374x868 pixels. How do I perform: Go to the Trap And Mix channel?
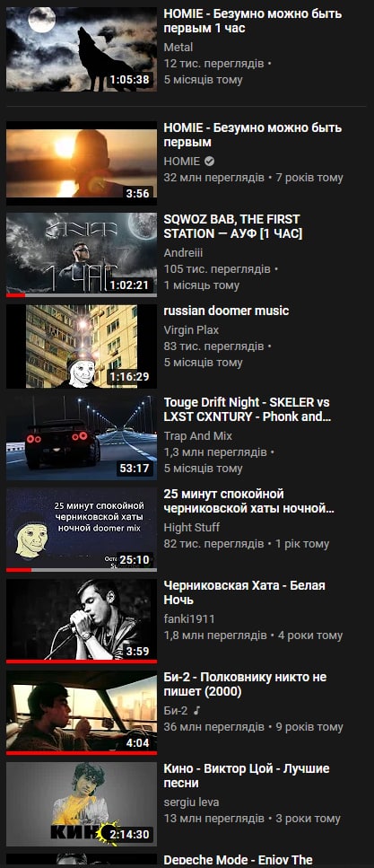[x=198, y=435]
